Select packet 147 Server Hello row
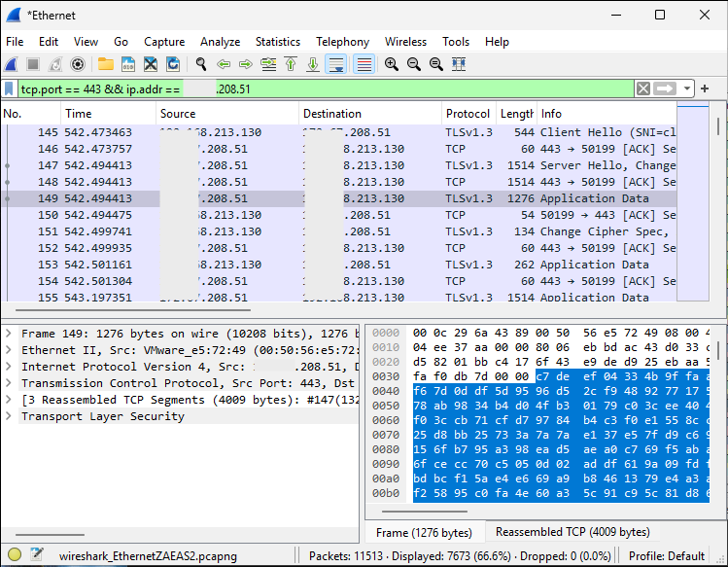 click(339, 165)
